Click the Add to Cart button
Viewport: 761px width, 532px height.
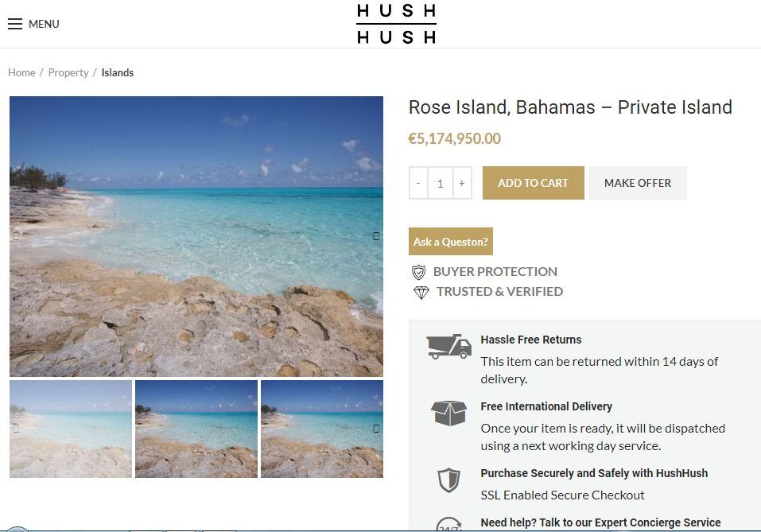[x=533, y=183]
